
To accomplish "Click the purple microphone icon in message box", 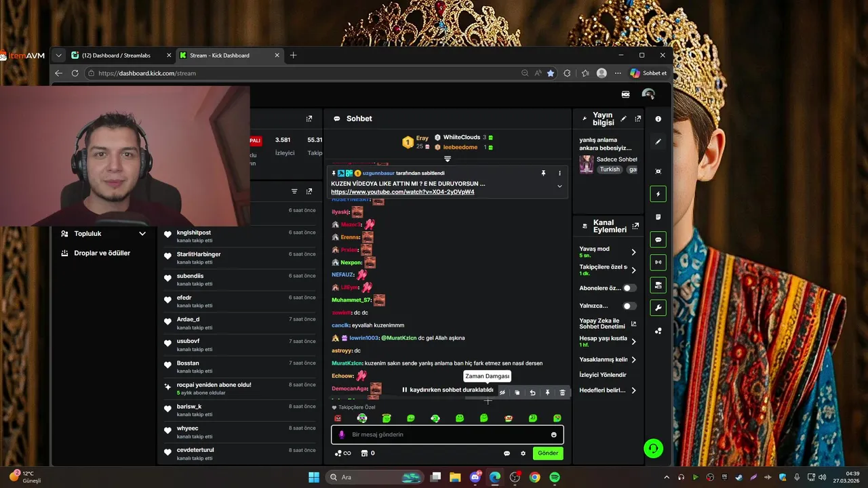I will (x=341, y=434).
